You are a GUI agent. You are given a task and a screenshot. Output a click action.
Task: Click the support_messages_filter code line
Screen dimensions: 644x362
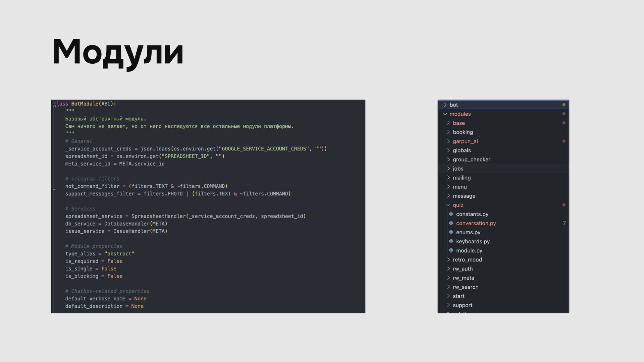[x=178, y=194]
